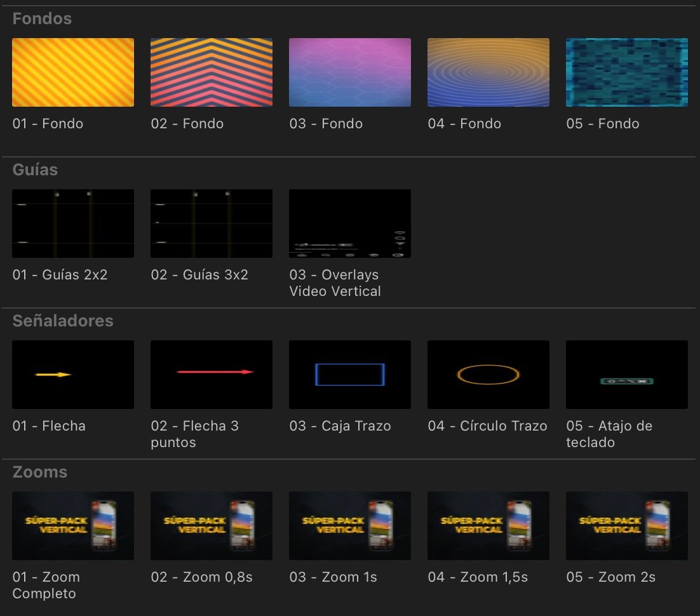Image resolution: width=700 pixels, height=616 pixels.
Task: Click the '01 - Fondo' label
Action: 48,124
